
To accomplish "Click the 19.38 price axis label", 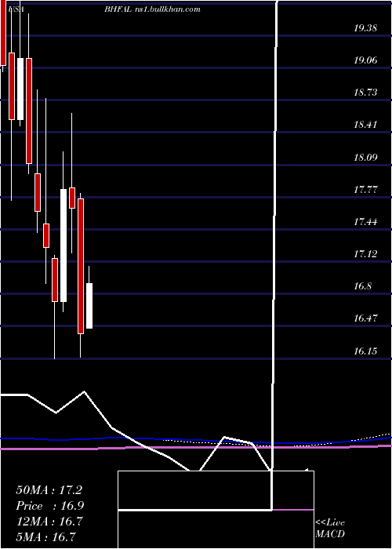I will [365, 28].
